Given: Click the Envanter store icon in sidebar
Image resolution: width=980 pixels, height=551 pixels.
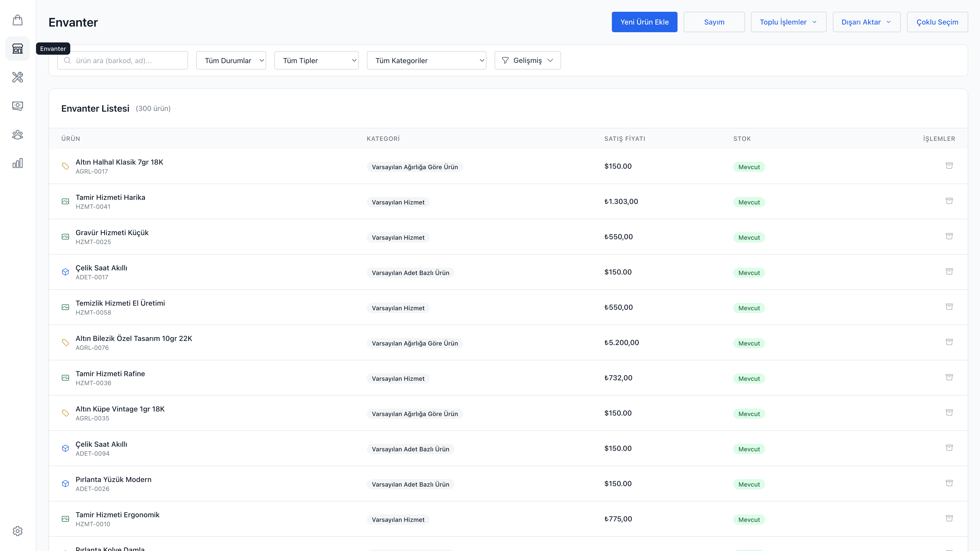Looking at the screenshot, I should pyautogui.click(x=17, y=48).
